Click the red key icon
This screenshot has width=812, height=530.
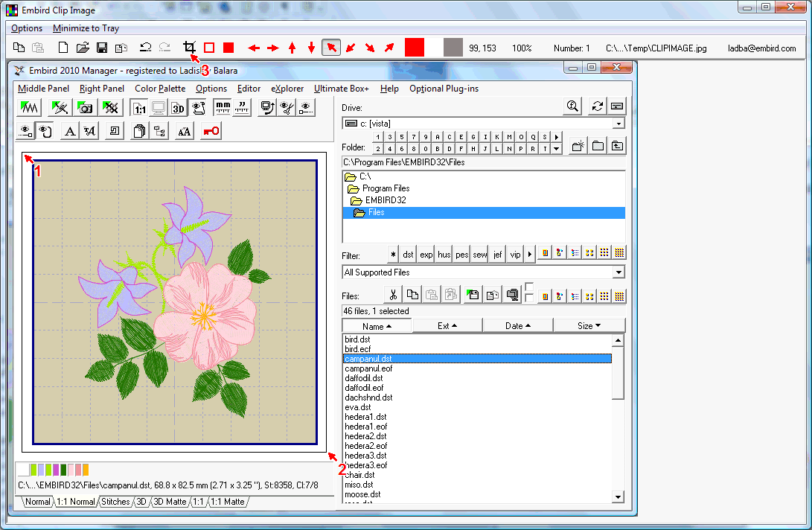pyautogui.click(x=211, y=131)
